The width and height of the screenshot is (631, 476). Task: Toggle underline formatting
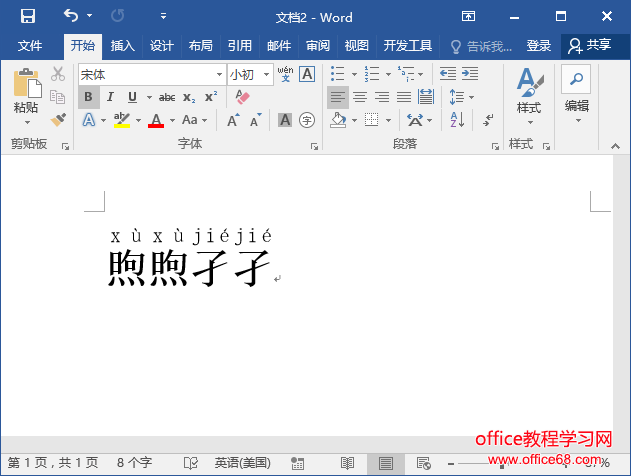pos(132,97)
